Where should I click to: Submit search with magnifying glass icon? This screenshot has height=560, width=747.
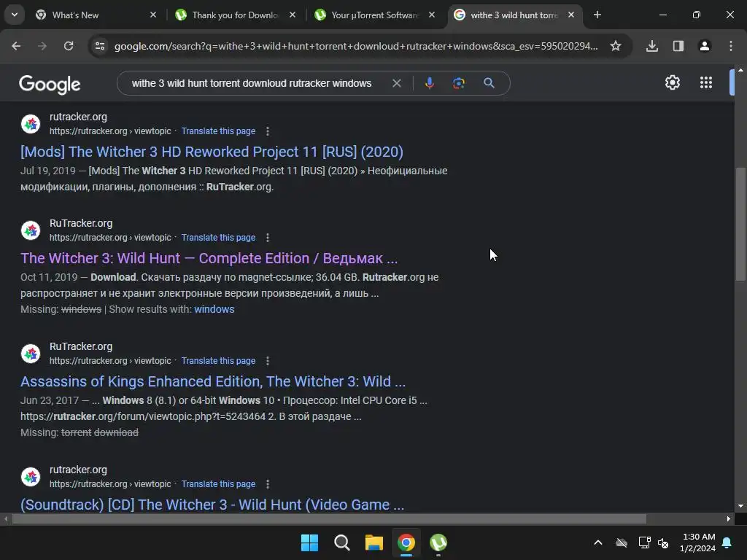point(489,83)
